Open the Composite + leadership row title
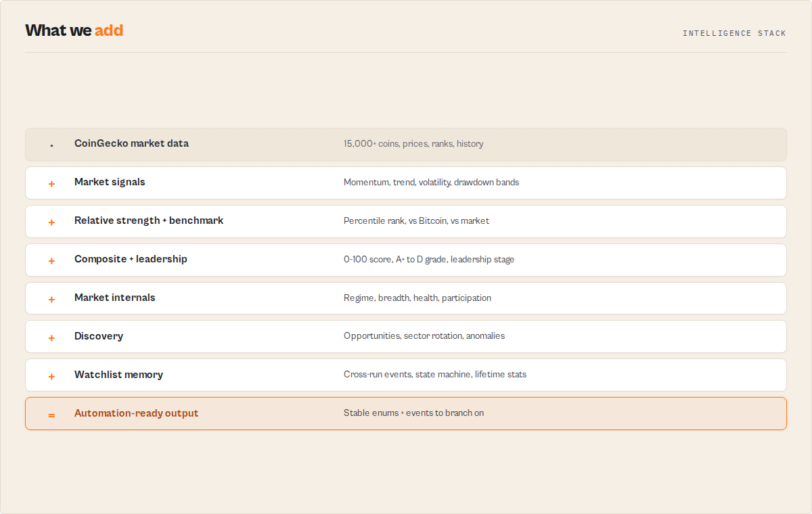 [x=131, y=259]
